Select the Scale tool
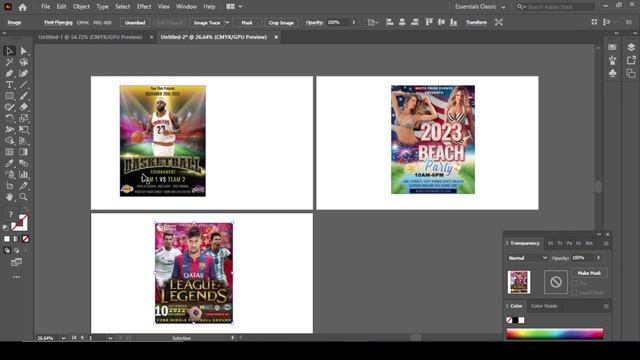Viewport: 640px width, 360px height. point(24,118)
